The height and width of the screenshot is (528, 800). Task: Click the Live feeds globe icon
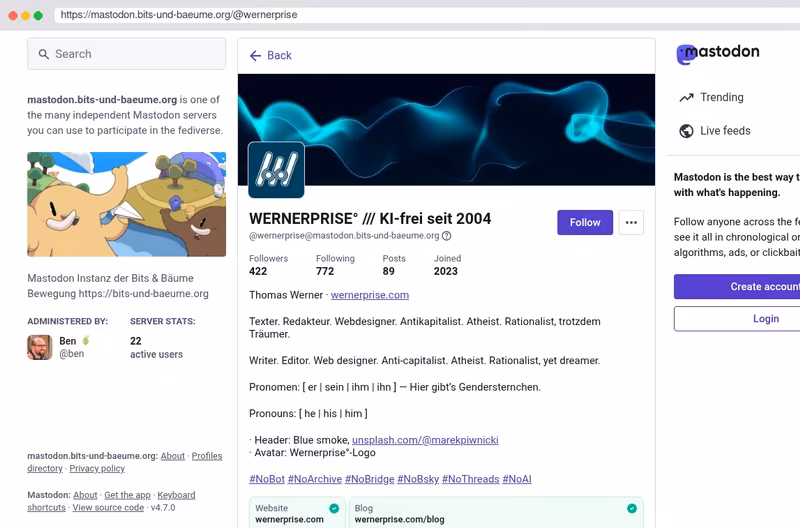pyautogui.click(x=686, y=131)
